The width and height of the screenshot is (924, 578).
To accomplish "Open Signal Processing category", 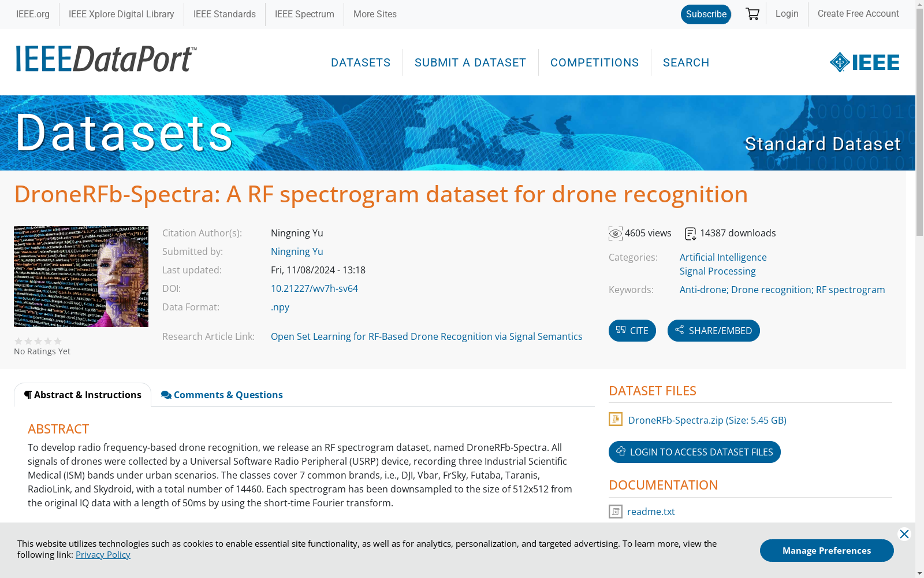I will 717,271.
